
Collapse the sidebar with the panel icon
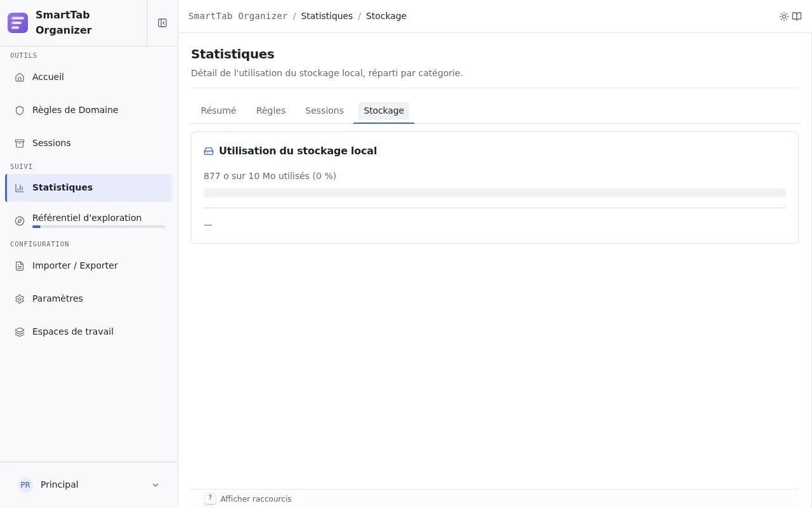(x=162, y=23)
